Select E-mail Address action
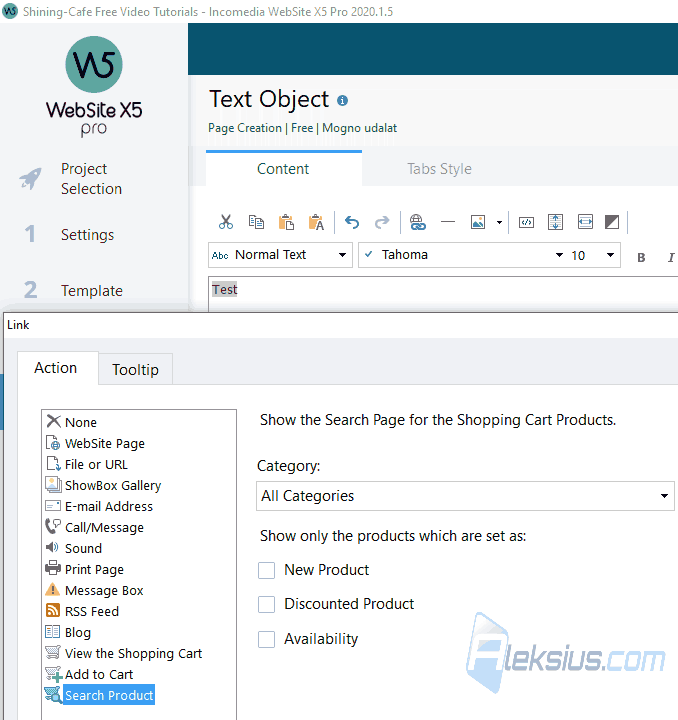678x720 pixels. (99, 506)
